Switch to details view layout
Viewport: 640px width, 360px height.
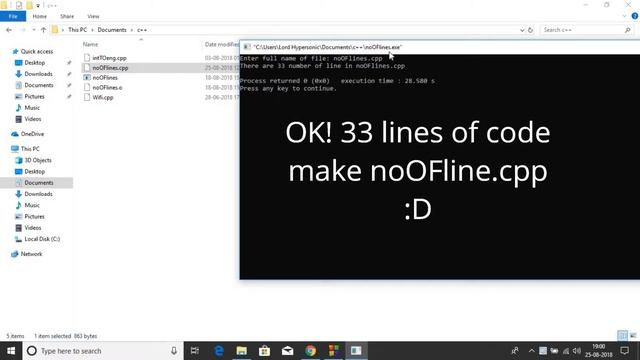point(622,336)
